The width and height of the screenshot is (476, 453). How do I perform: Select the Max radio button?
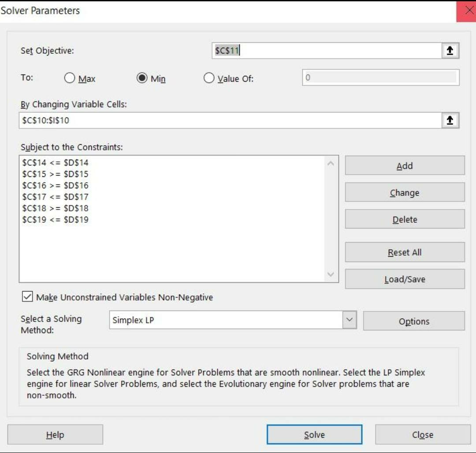click(70, 79)
